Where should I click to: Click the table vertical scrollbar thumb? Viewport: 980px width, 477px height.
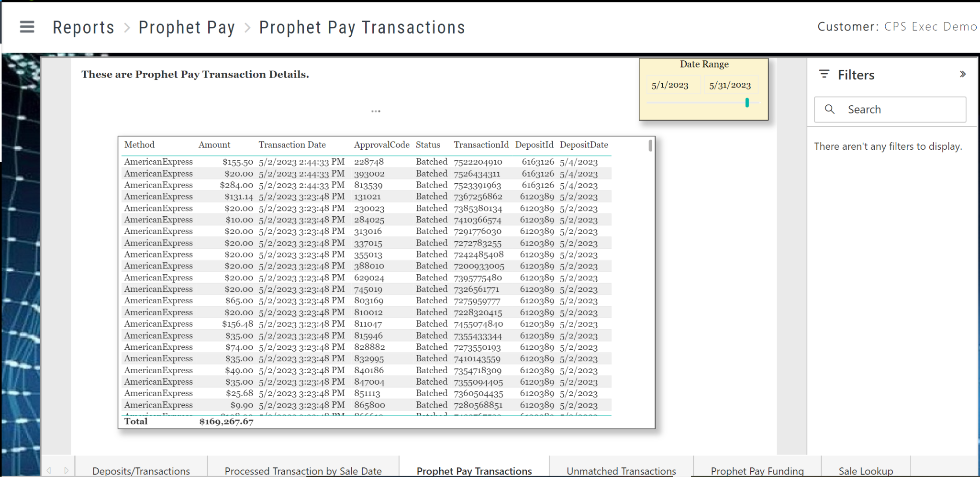point(650,145)
